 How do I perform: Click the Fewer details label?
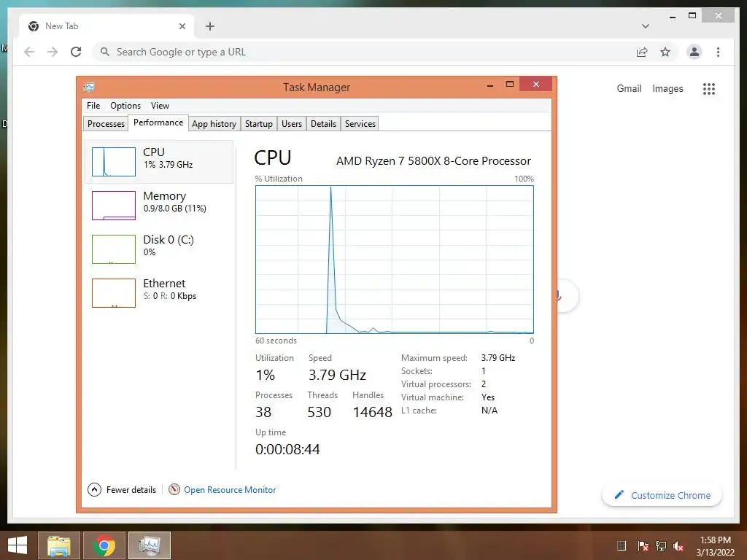(x=131, y=490)
